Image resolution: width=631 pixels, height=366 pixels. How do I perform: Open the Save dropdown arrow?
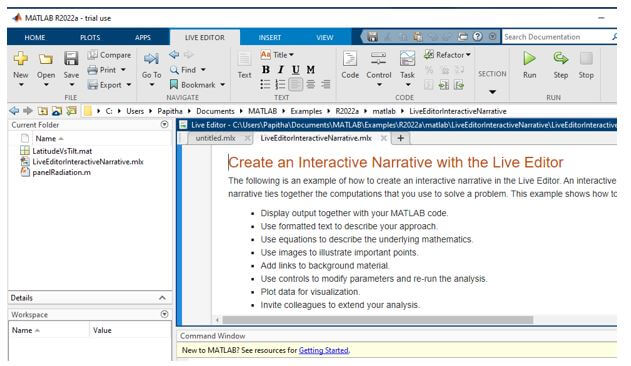72,85
